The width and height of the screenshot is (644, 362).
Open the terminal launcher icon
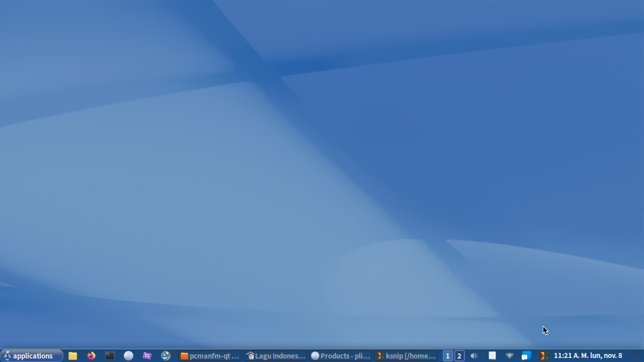pos(110,355)
